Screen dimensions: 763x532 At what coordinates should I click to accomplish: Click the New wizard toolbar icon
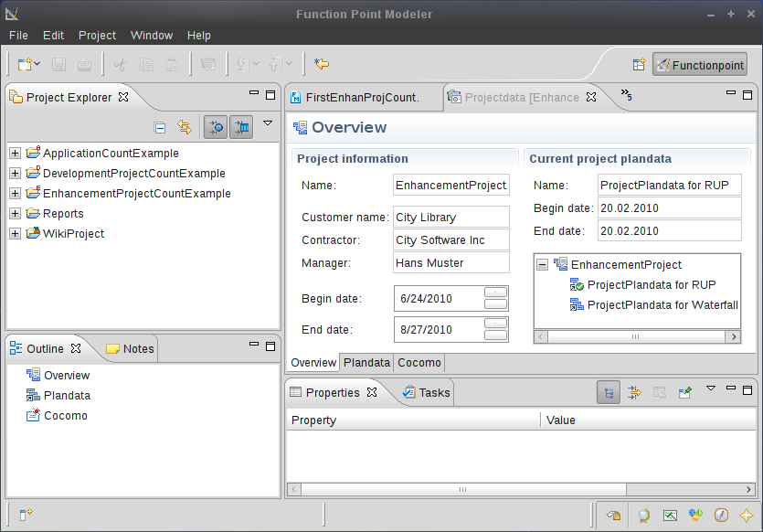pyautogui.click(x=25, y=64)
